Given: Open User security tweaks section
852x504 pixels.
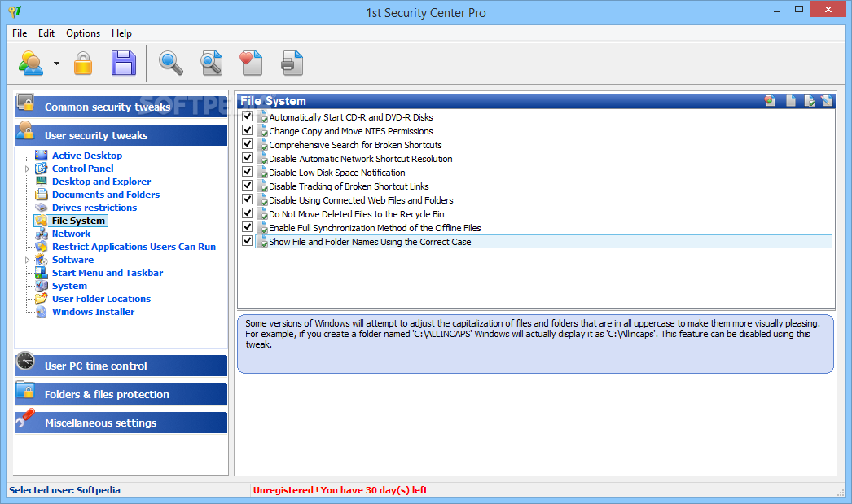Looking at the screenshot, I should pos(121,135).
